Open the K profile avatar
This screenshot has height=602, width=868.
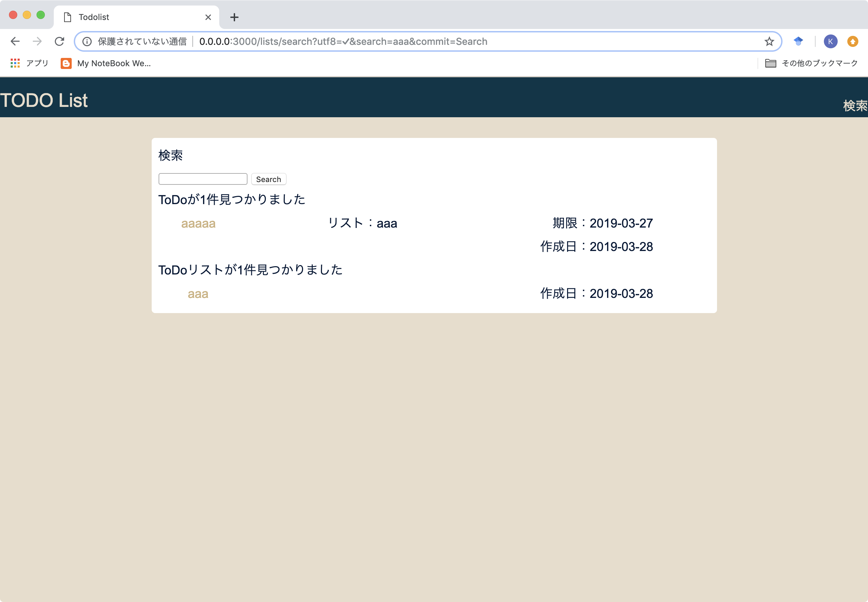point(830,41)
